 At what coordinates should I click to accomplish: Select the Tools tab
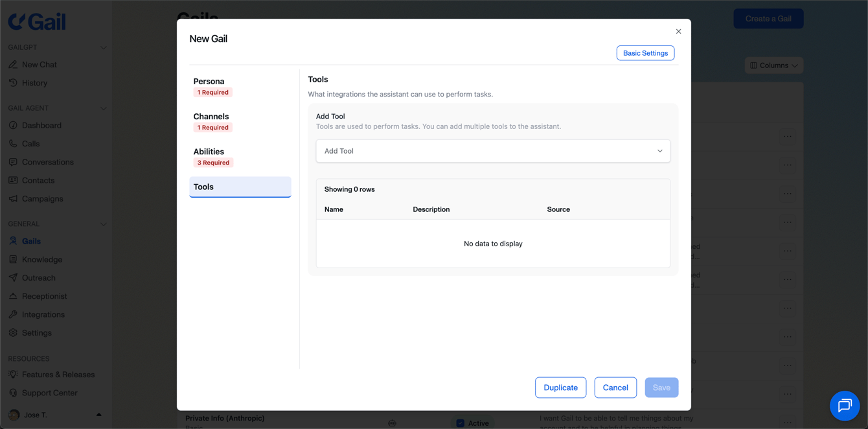pyautogui.click(x=240, y=187)
